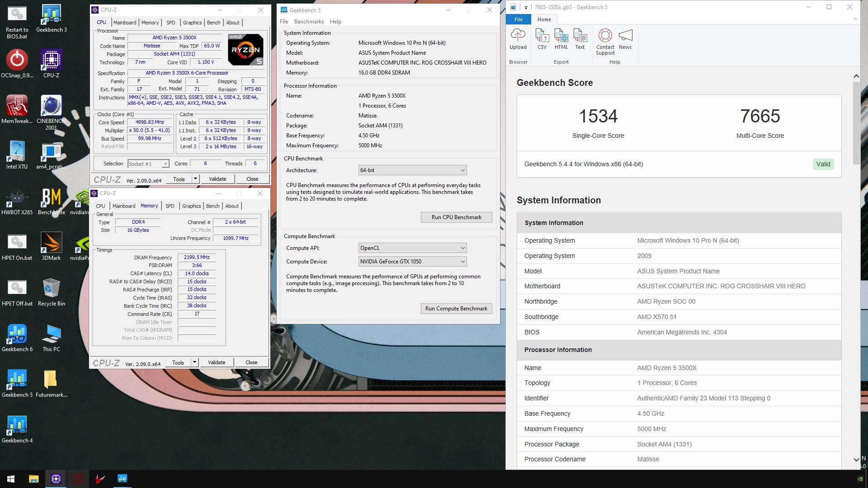Export results as HTML
This screenshot has height=488, width=868.
click(561, 39)
